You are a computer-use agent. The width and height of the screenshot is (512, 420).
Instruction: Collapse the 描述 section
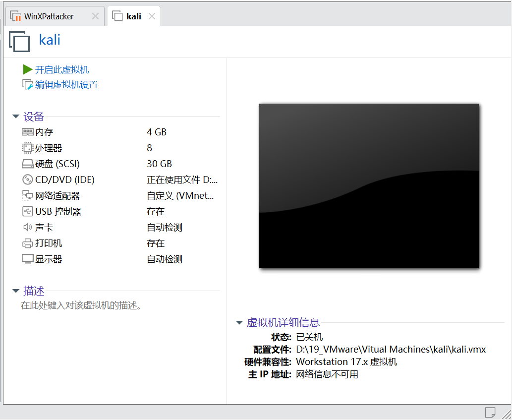[x=16, y=291]
